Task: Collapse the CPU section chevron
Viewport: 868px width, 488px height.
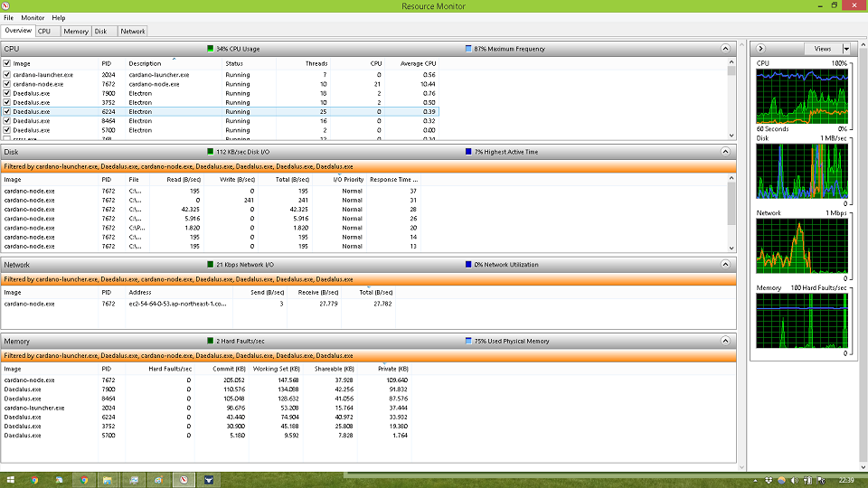Action: pos(725,49)
